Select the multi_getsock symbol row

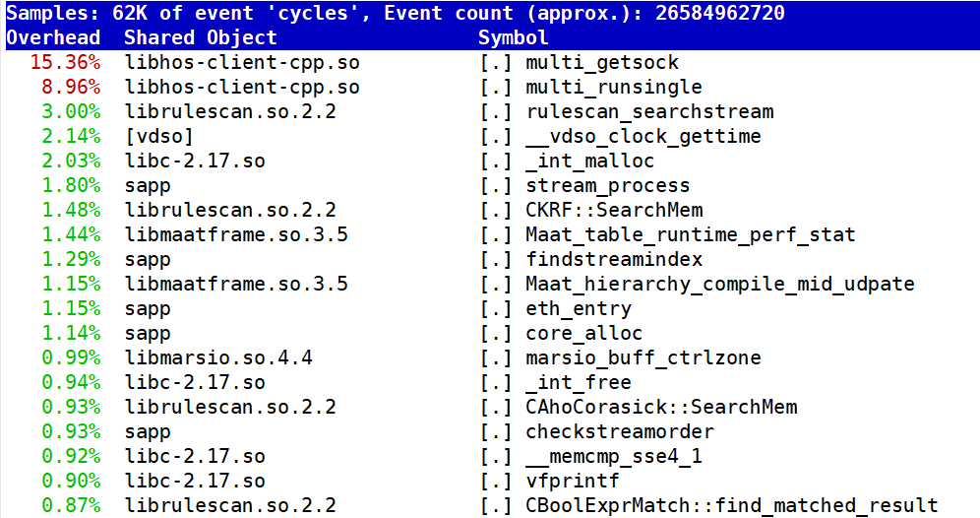(602, 63)
